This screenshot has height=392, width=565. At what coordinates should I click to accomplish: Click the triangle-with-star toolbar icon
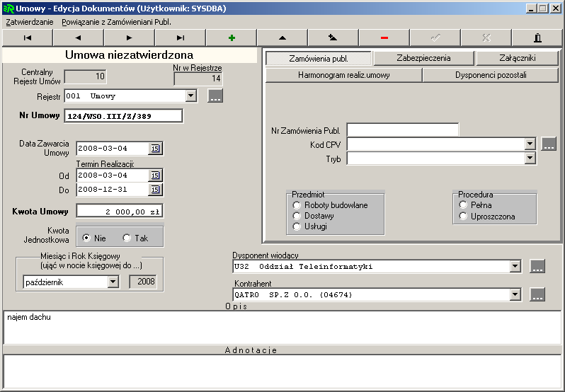333,38
